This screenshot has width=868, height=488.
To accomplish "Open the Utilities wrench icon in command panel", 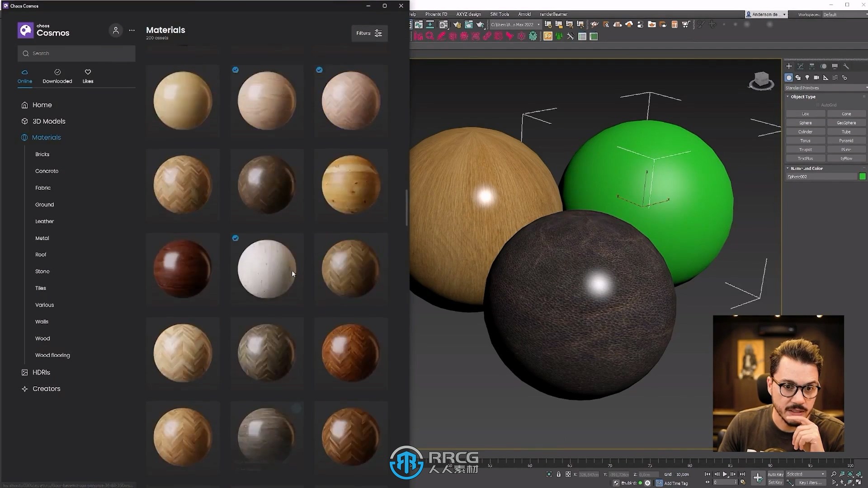I will [846, 66].
